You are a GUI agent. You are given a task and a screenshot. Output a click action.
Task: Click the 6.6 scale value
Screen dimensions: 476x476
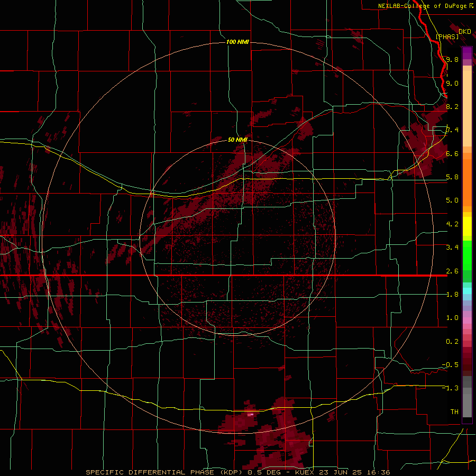(452, 153)
